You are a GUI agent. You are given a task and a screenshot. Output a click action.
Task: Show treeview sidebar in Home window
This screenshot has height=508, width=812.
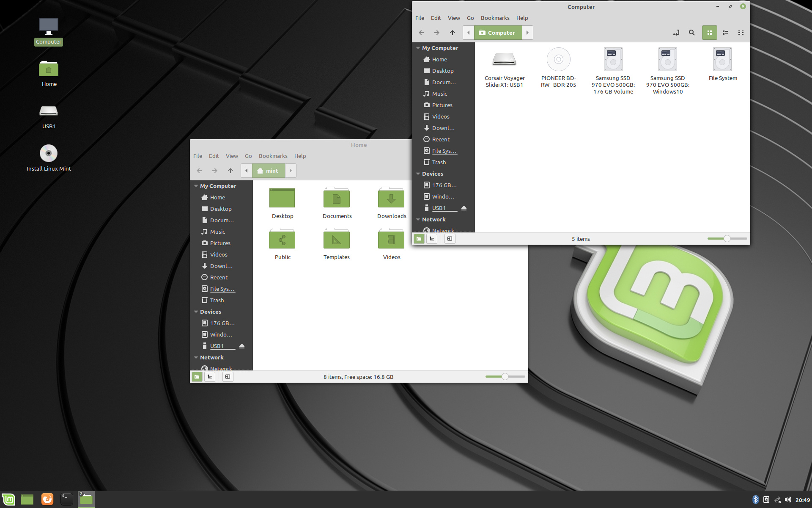pos(210,377)
